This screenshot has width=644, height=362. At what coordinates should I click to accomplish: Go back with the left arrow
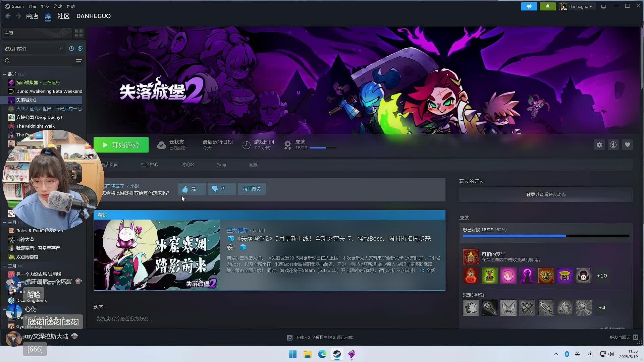[x=8, y=16]
